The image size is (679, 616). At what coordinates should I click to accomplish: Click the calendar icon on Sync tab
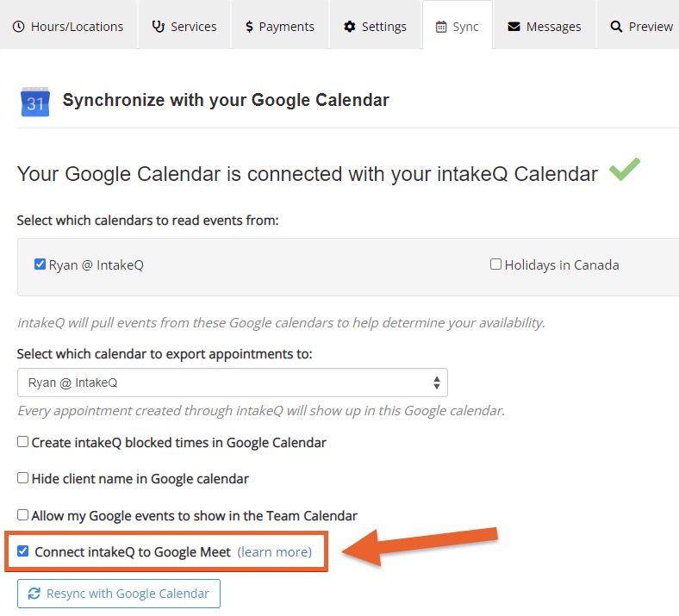coord(441,27)
